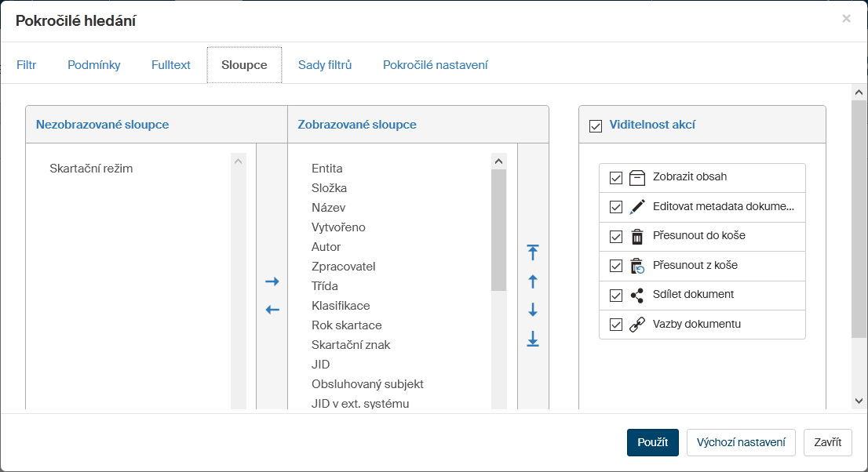Screen dimensions: 868x472
Task: Select Skartační režim in hidden columns
Action: coord(91,168)
